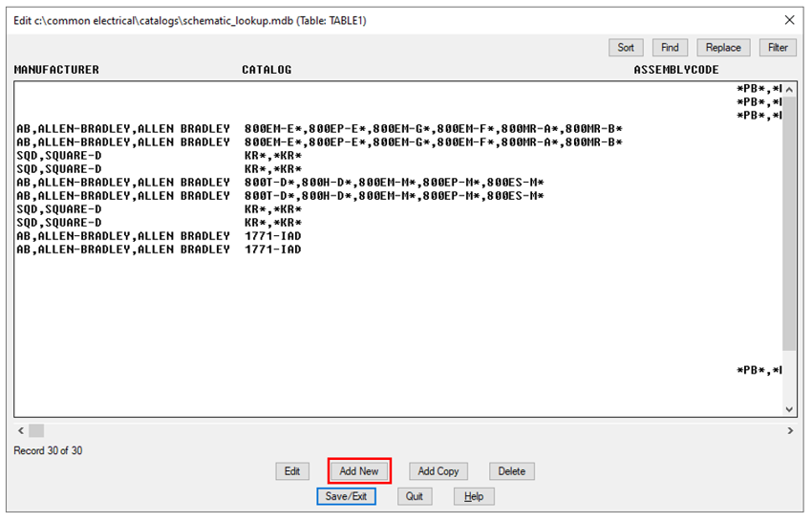
Task: Close the Edit table dialog
Action: click(x=789, y=20)
